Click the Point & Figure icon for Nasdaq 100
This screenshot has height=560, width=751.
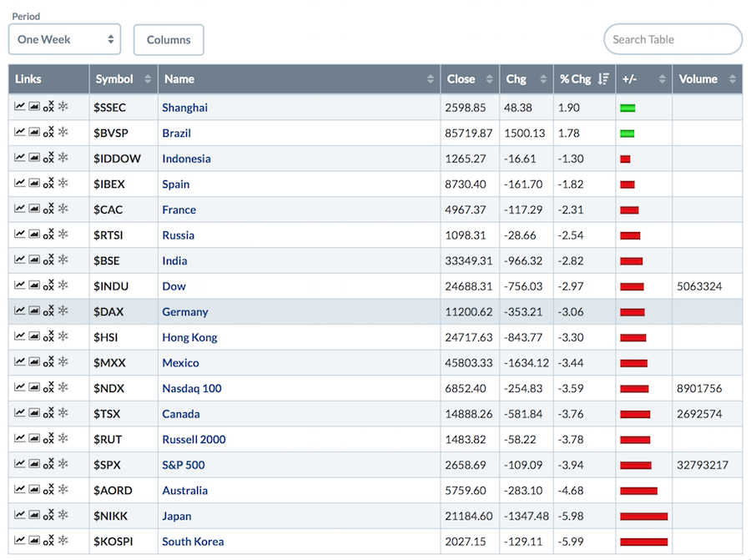pos(48,388)
